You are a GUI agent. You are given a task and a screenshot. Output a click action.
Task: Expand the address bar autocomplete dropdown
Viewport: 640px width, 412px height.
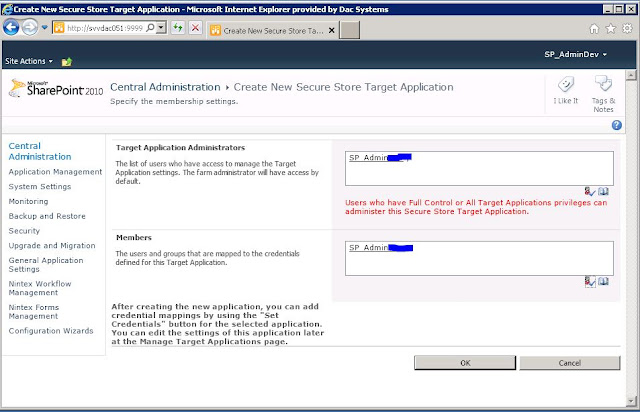[162, 28]
